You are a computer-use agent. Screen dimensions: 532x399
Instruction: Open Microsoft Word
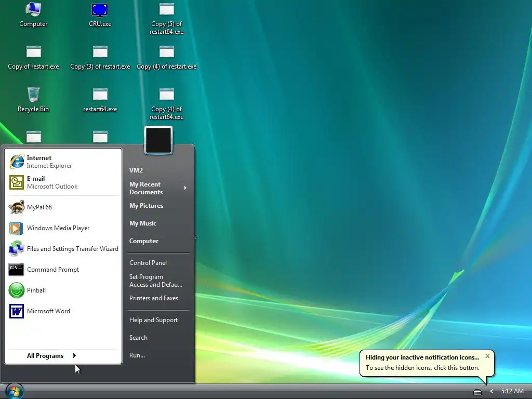coord(63,311)
